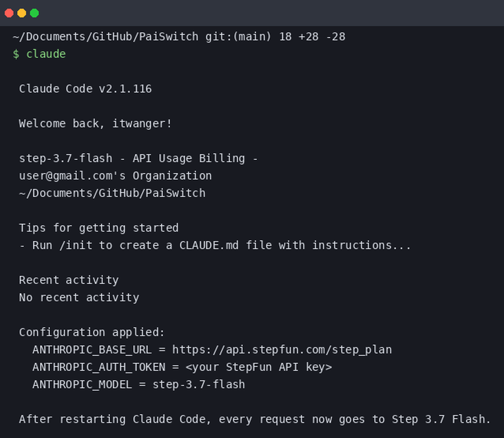Click the ANTHROPIC_AUTH_TOKEN placeholder value
This screenshot has height=438, width=504.
tap(259, 367)
